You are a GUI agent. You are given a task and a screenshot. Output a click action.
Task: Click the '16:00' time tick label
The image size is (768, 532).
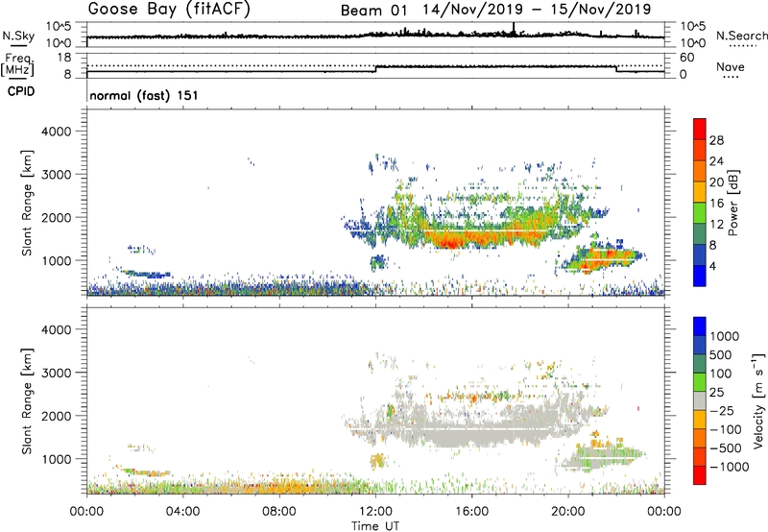click(471, 512)
